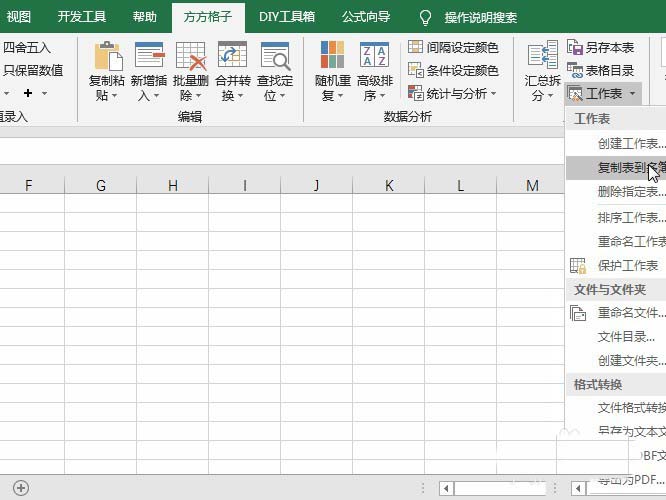Choose 保护工作表 menu entry
Screen dimensions: 666x500
616,266
